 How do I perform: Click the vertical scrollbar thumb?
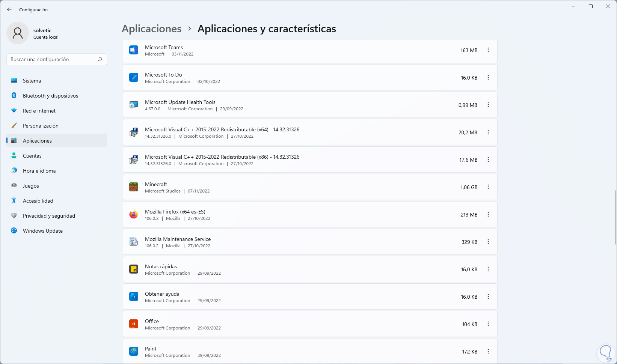pos(615,218)
